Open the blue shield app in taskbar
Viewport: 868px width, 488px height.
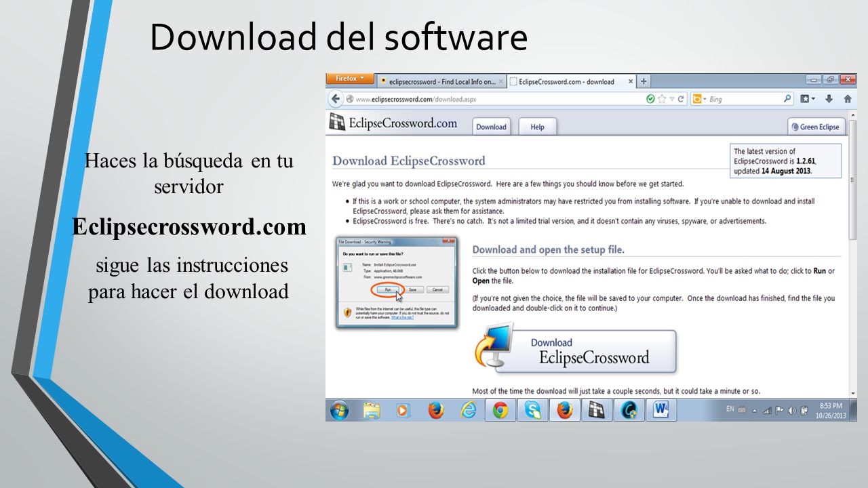(x=629, y=410)
